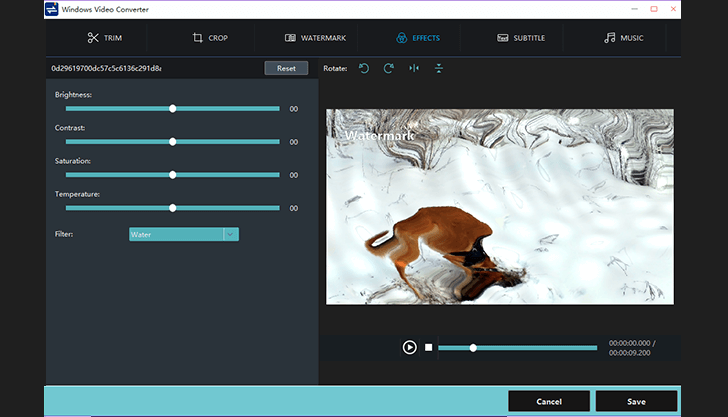Save the video effects
This screenshot has width=728, height=417.
(636, 401)
